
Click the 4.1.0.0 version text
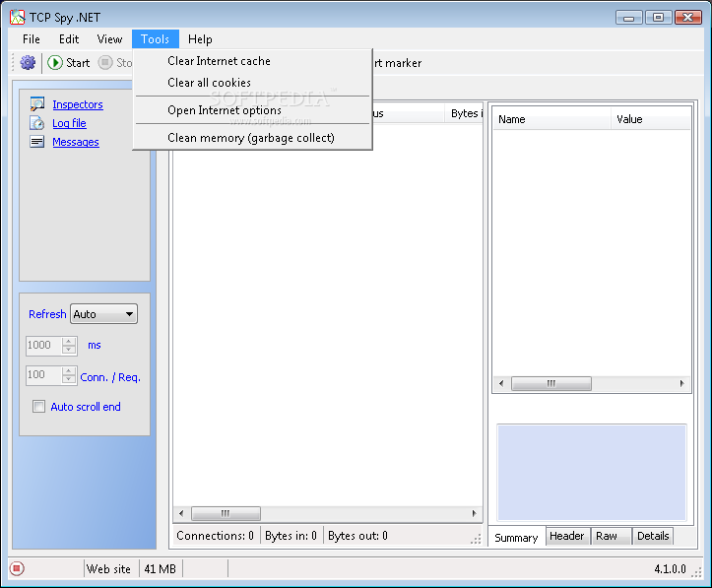pos(670,569)
